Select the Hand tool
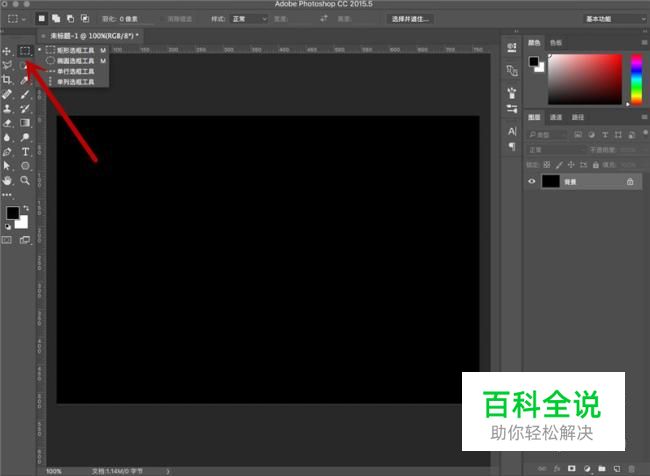The height and width of the screenshot is (476, 650). 7,180
